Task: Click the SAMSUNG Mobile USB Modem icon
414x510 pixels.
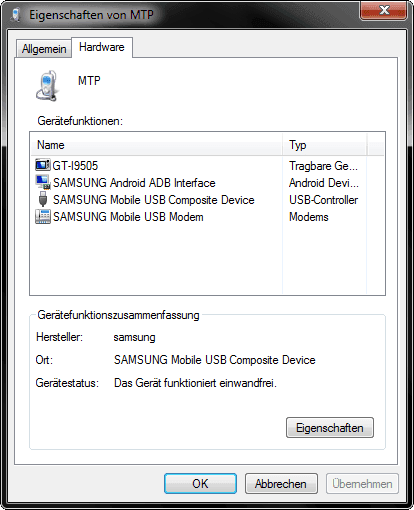Action: (x=43, y=217)
